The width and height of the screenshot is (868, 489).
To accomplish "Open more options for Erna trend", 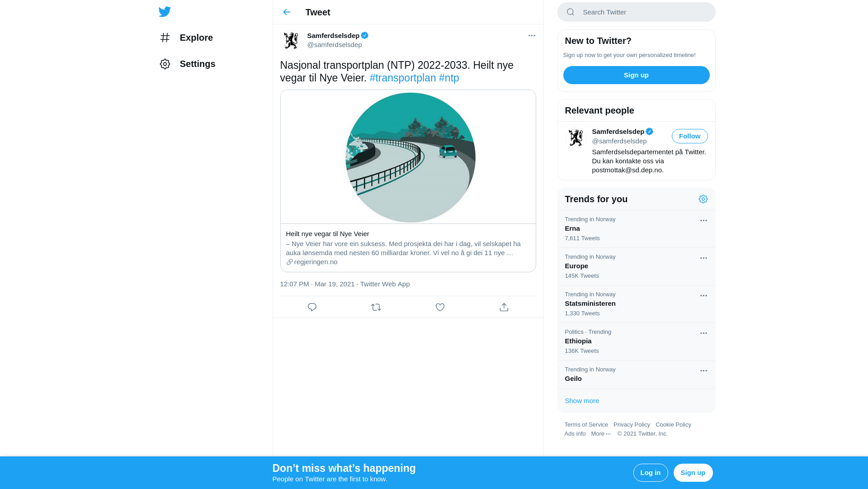I will pyautogui.click(x=703, y=221).
